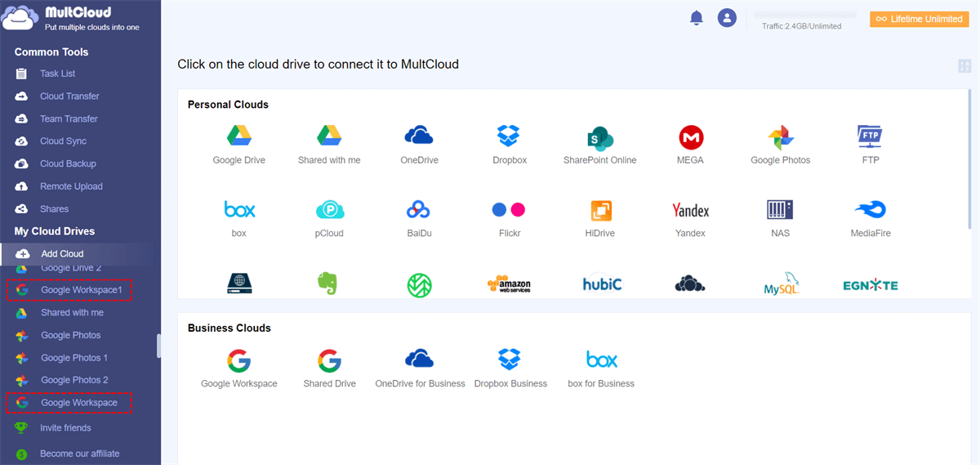Click the Traffic:2.4GB/Unlimited text

tap(801, 26)
